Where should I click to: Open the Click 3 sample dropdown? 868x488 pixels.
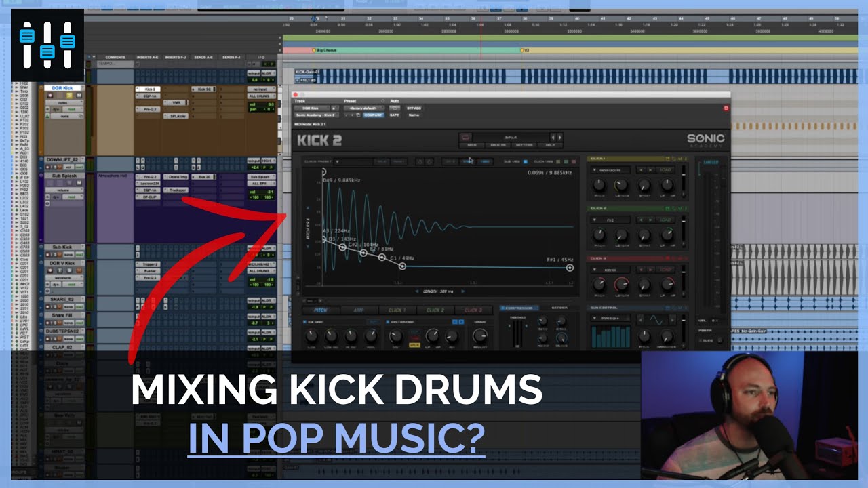click(610, 270)
